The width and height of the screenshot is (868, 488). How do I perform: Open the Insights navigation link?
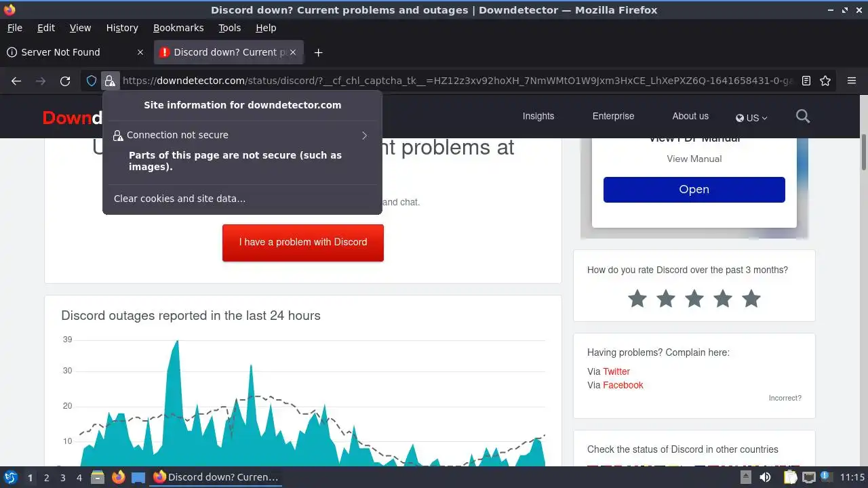538,117
